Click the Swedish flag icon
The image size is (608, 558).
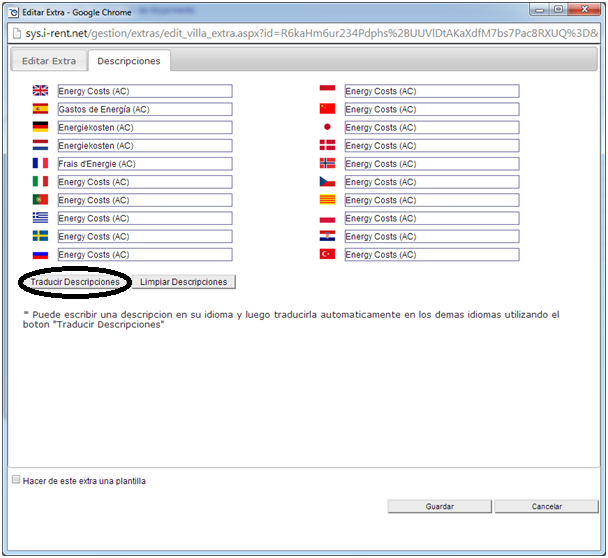tap(40, 236)
